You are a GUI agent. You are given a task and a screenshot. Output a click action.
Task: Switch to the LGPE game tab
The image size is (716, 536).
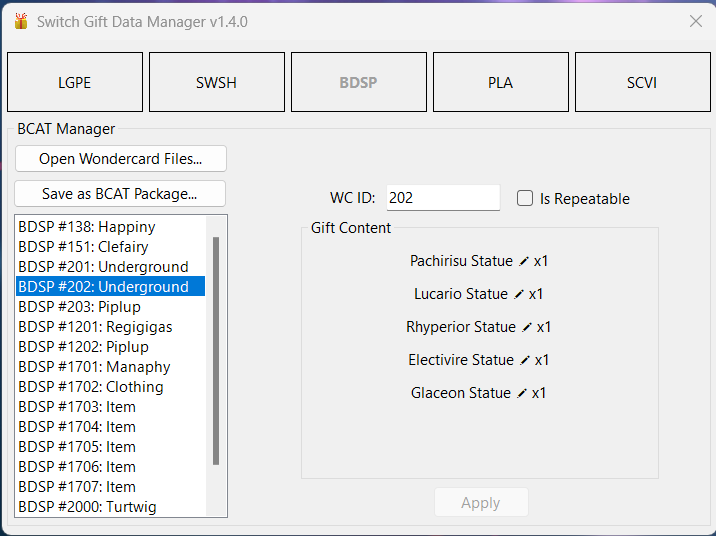coord(75,82)
